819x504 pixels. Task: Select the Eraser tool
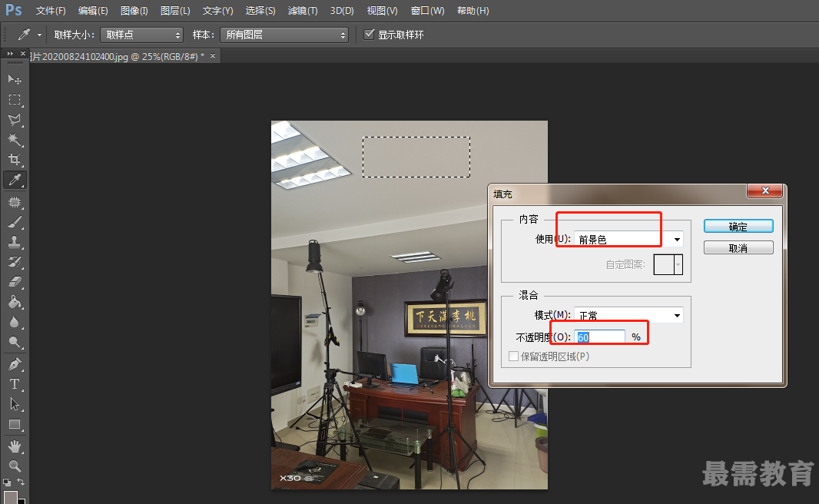[x=15, y=282]
